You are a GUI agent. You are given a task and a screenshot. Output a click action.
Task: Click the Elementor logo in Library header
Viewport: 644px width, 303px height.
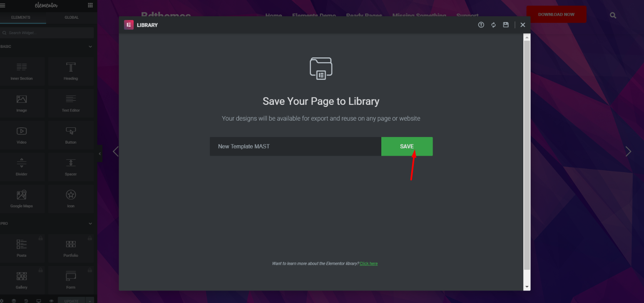129,25
